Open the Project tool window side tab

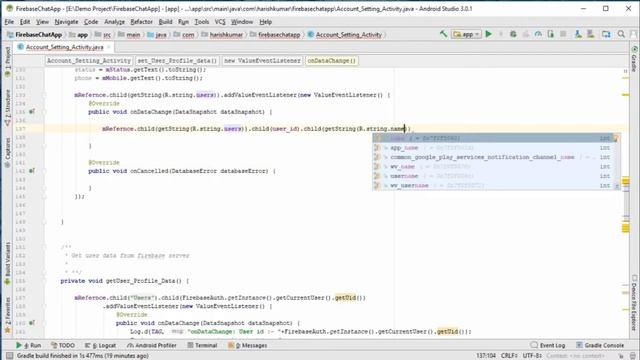(x=7, y=62)
